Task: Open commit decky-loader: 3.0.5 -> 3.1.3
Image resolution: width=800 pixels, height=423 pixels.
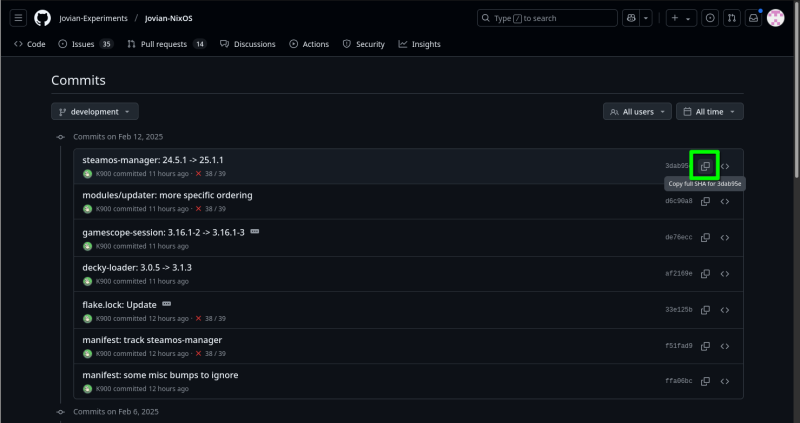Action: tap(137, 268)
